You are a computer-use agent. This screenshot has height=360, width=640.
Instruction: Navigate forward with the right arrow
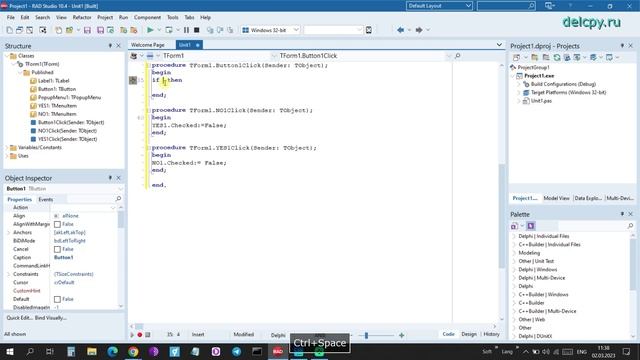(x=419, y=30)
